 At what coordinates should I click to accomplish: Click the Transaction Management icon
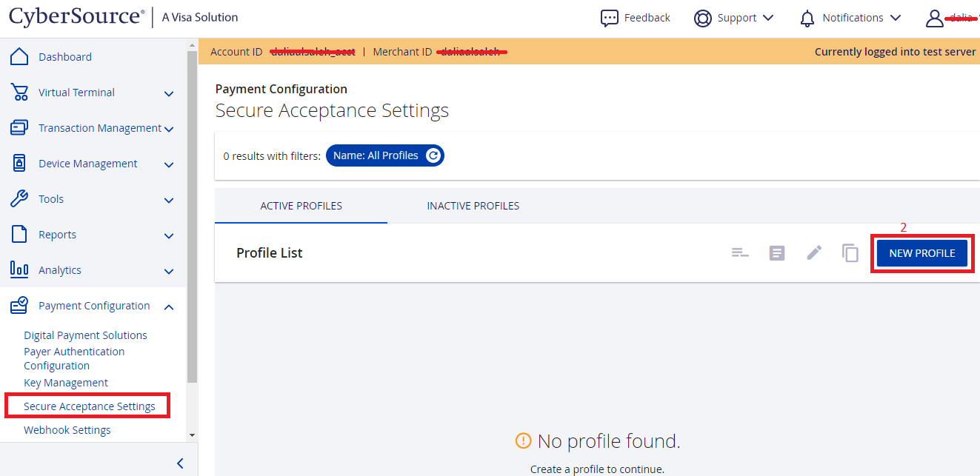pos(19,128)
